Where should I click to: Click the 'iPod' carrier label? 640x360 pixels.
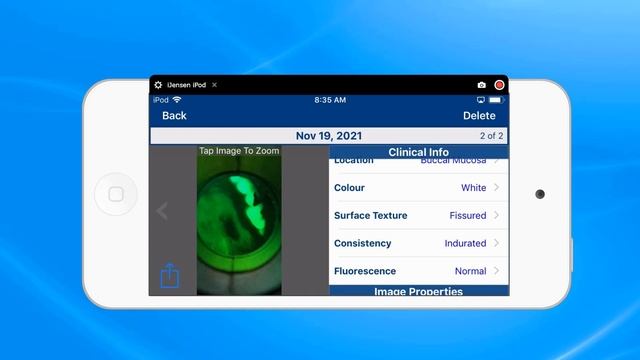point(161,100)
